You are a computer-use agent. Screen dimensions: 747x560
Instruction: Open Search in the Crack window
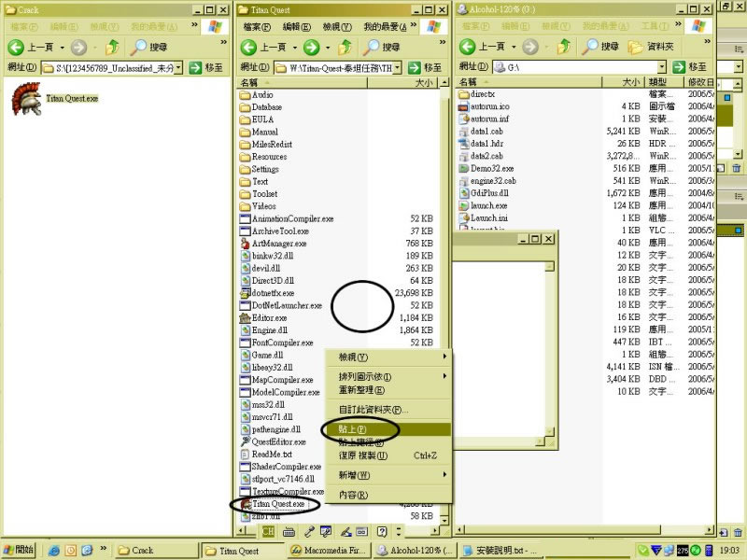148,48
